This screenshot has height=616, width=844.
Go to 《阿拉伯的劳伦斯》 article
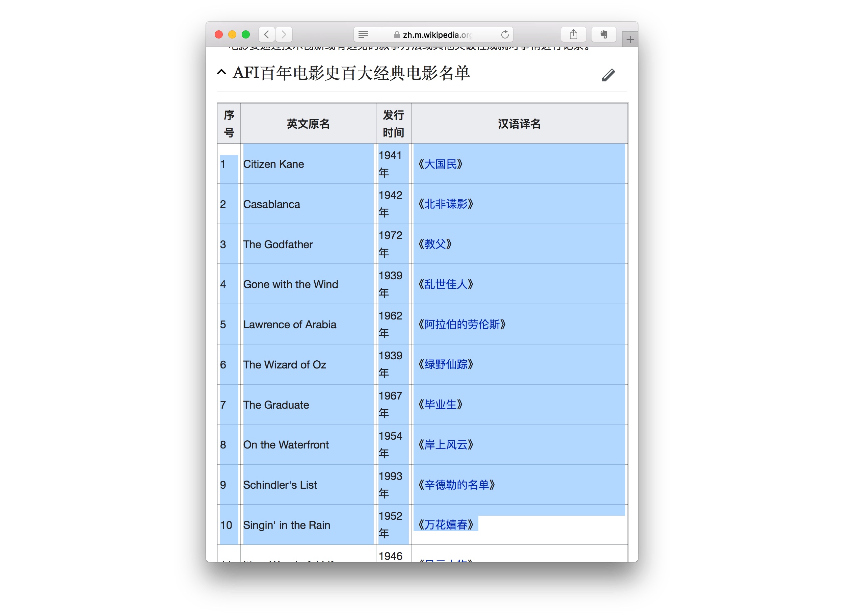click(462, 325)
